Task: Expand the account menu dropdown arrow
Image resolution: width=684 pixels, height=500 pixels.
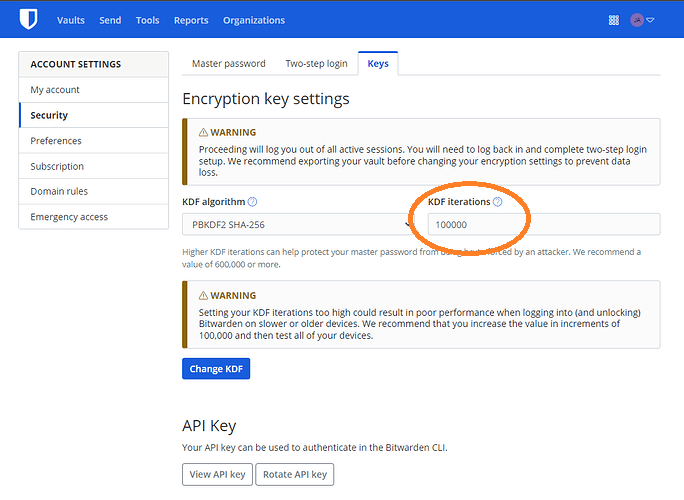Action: pos(650,20)
